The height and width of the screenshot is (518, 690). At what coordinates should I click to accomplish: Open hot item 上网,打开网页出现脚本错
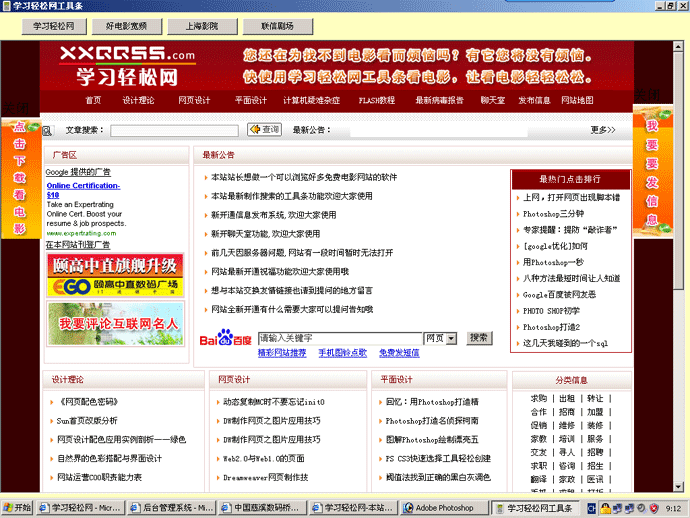pyautogui.click(x=571, y=198)
